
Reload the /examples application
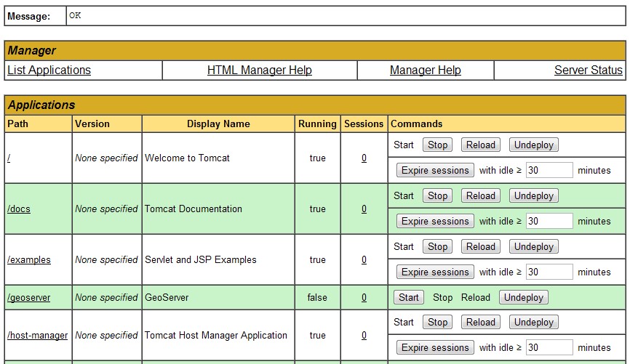(481, 247)
